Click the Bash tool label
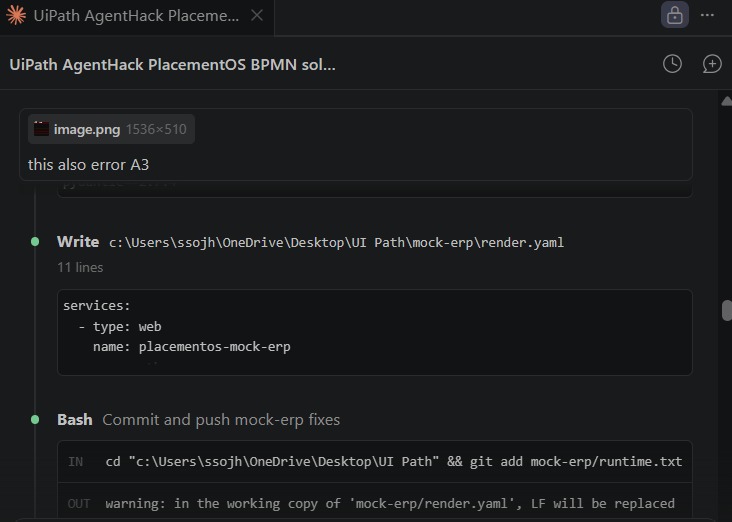This screenshot has width=732, height=522. tap(75, 420)
